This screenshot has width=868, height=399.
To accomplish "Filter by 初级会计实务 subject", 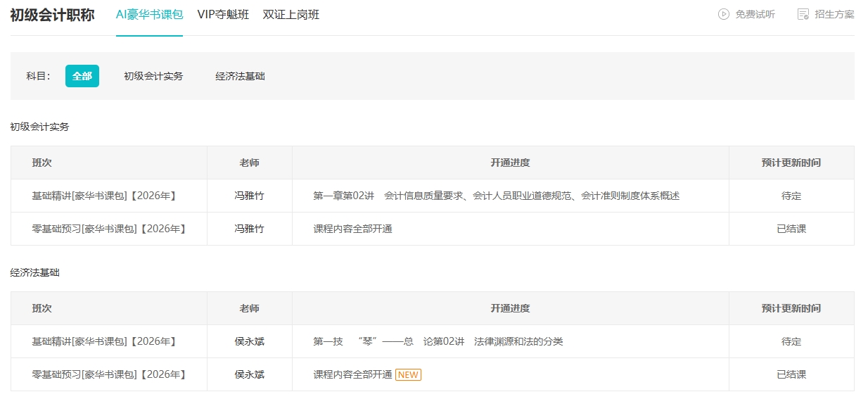I will 153,76.
